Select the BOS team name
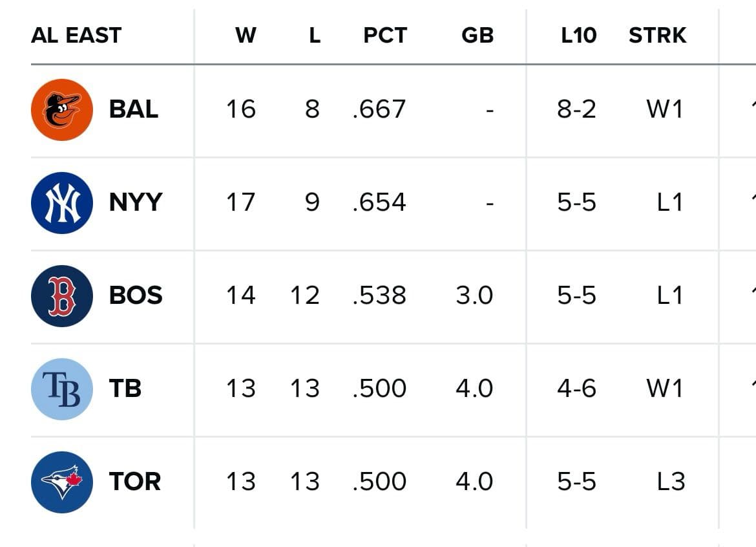This screenshot has width=756, height=547. click(136, 296)
